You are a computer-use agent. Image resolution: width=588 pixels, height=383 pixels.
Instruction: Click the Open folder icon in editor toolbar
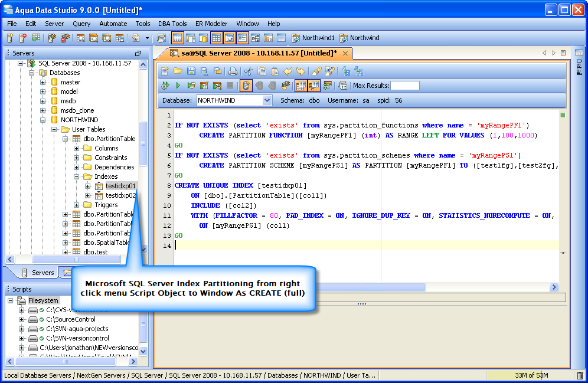click(x=178, y=71)
